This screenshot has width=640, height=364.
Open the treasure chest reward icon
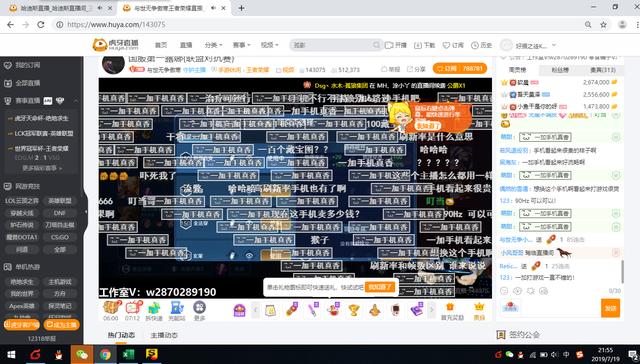point(111,307)
